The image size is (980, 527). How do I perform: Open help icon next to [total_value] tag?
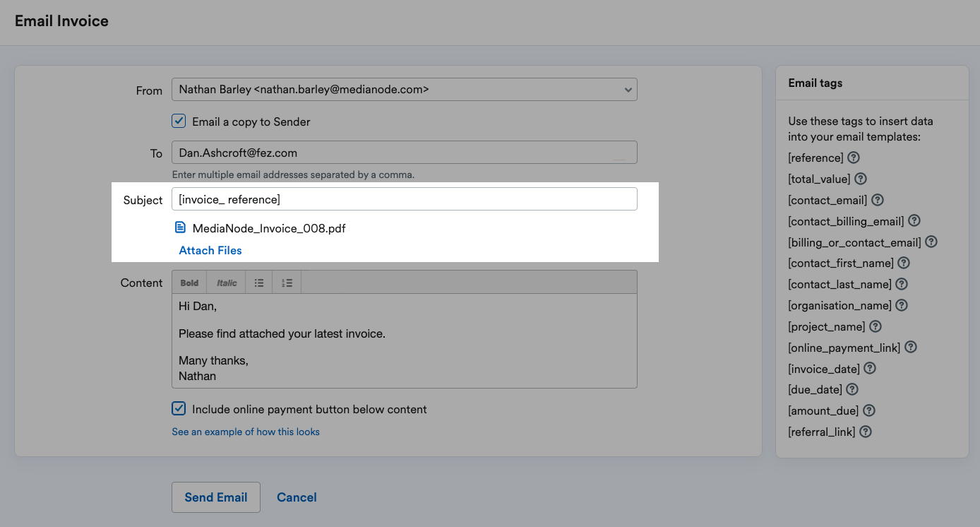click(x=861, y=179)
